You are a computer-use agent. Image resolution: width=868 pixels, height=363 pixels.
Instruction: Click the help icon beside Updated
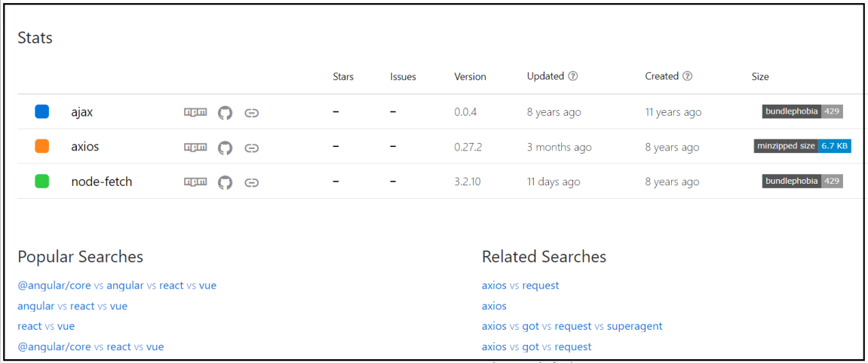[573, 76]
